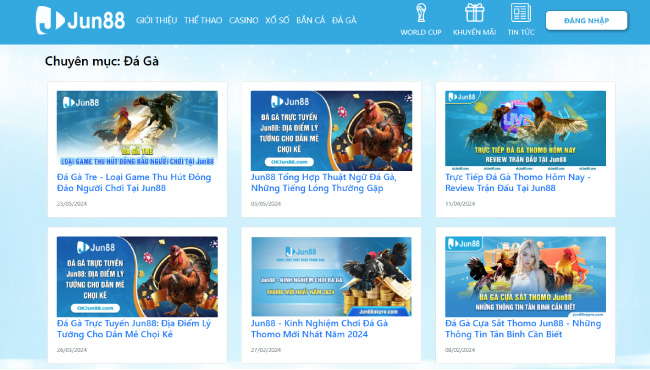
Task: Open the Khuyến Mãi gift icon
Action: (474, 13)
